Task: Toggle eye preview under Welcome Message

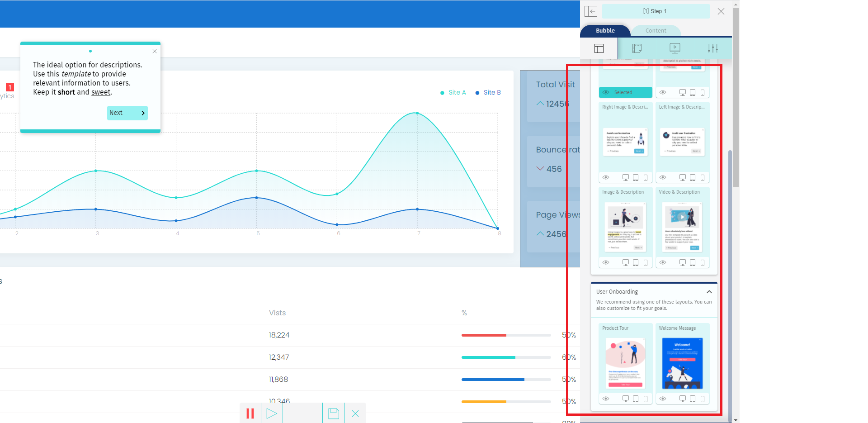Action: click(x=663, y=399)
